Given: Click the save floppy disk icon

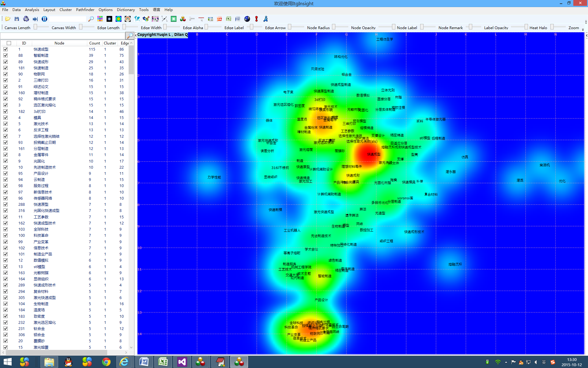Looking at the screenshot, I should [17, 19].
